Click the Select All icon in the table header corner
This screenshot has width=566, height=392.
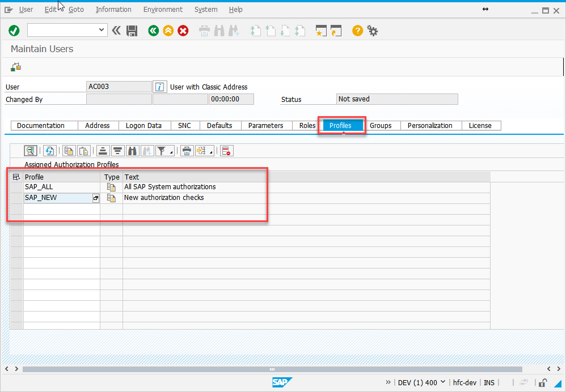click(x=16, y=177)
